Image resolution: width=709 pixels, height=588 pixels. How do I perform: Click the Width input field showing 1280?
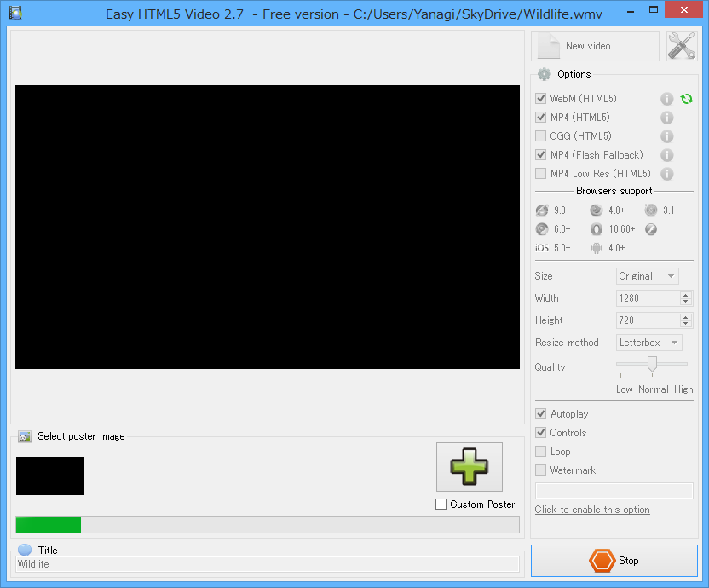pyautogui.click(x=648, y=298)
